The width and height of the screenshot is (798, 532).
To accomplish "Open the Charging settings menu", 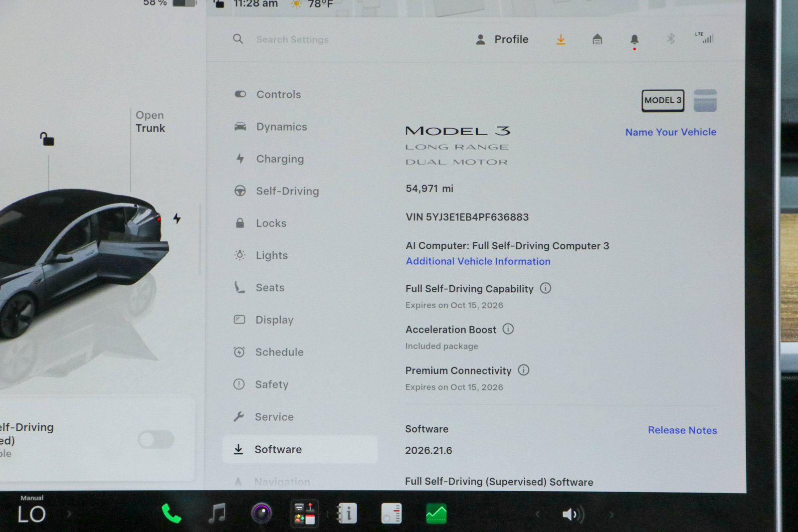I will 269,159.
